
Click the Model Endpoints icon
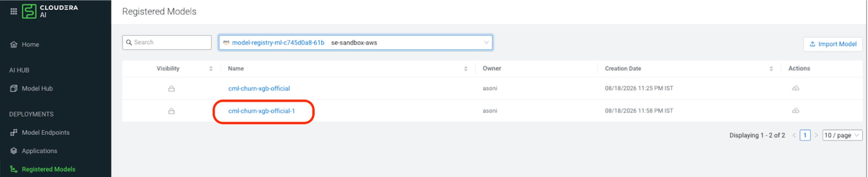point(14,133)
